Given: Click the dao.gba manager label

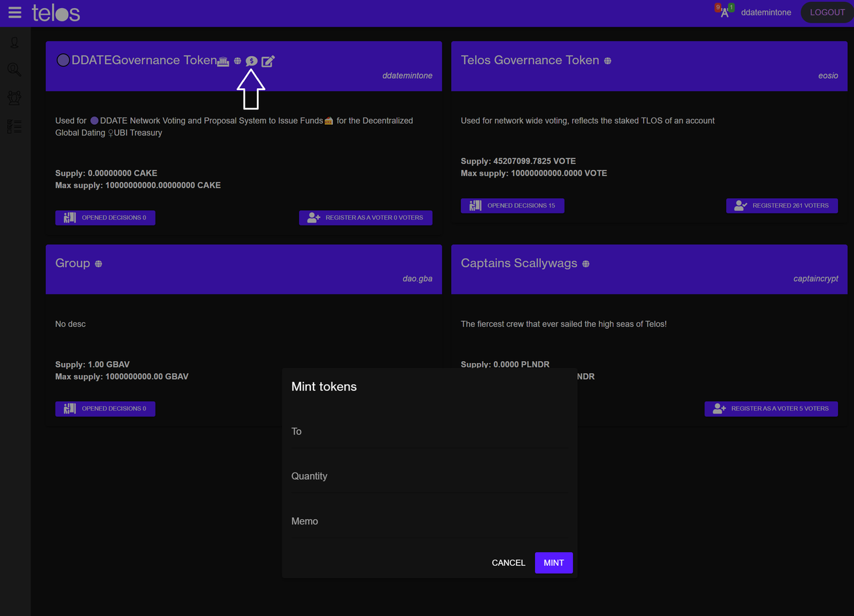Looking at the screenshot, I should click(x=418, y=278).
